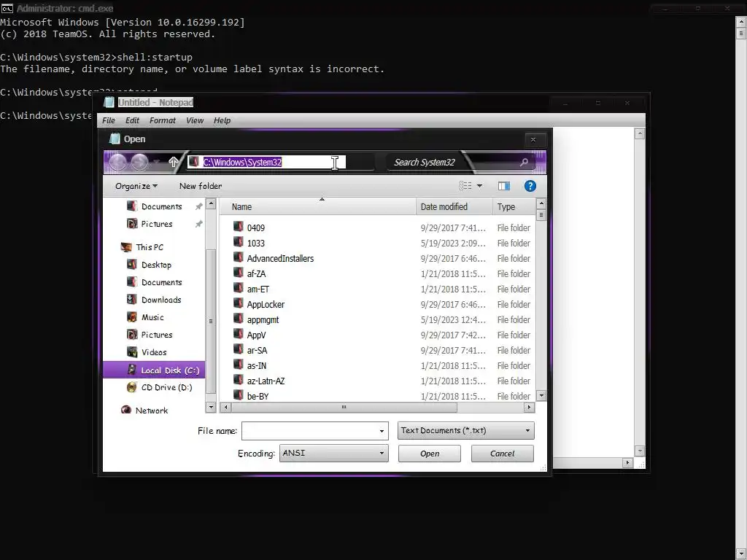The image size is (747, 560).
Task: Sort files by the Date modified column header
Action: click(454, 206)
